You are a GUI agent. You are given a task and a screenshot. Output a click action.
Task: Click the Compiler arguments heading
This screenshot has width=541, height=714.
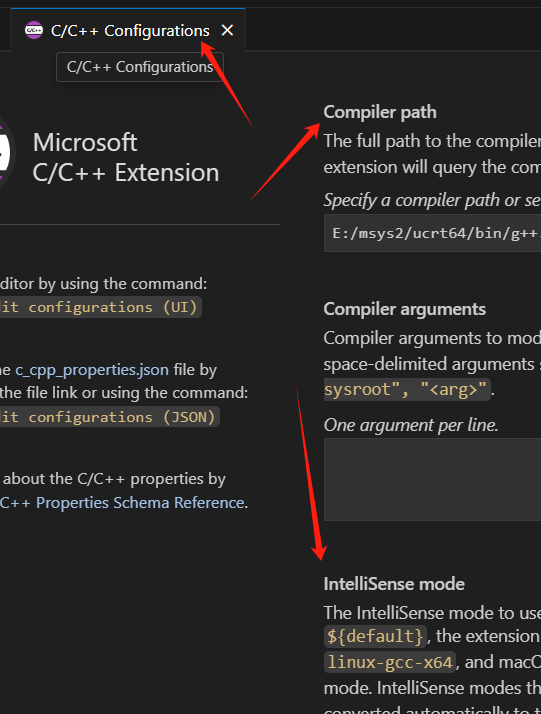404,309
